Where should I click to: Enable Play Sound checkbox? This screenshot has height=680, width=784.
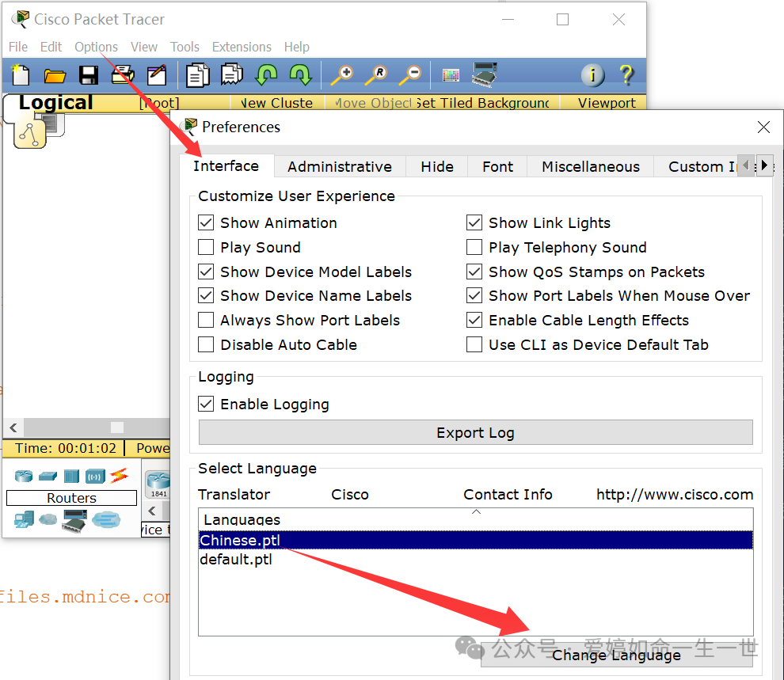point(206,247)
